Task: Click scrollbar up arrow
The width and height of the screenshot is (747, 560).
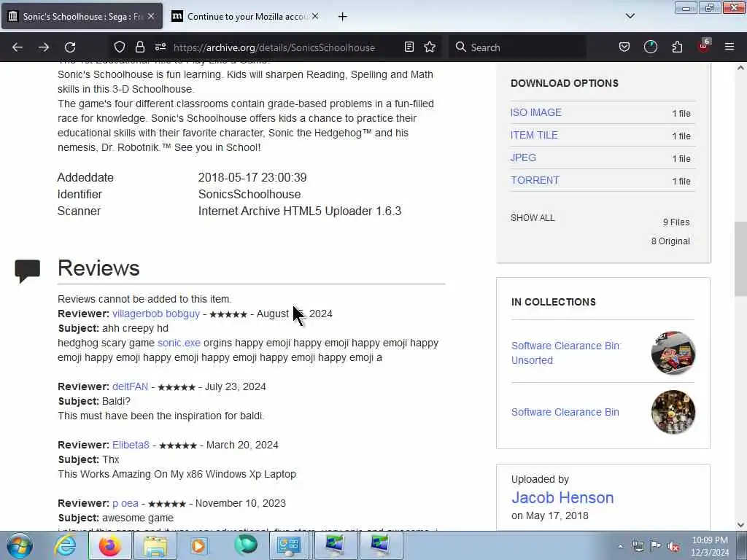Action: (x=740, y=68)
